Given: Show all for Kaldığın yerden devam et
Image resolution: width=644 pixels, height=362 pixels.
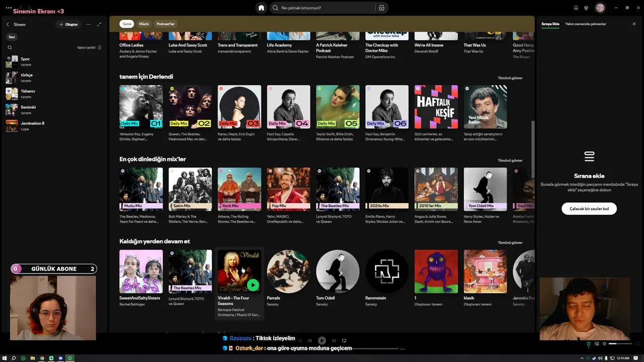Looking at the screenshot, I should 510,242.
